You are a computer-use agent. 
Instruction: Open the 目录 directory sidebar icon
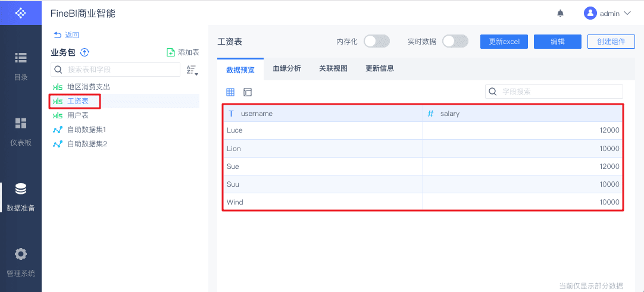[x=21, y=58]
